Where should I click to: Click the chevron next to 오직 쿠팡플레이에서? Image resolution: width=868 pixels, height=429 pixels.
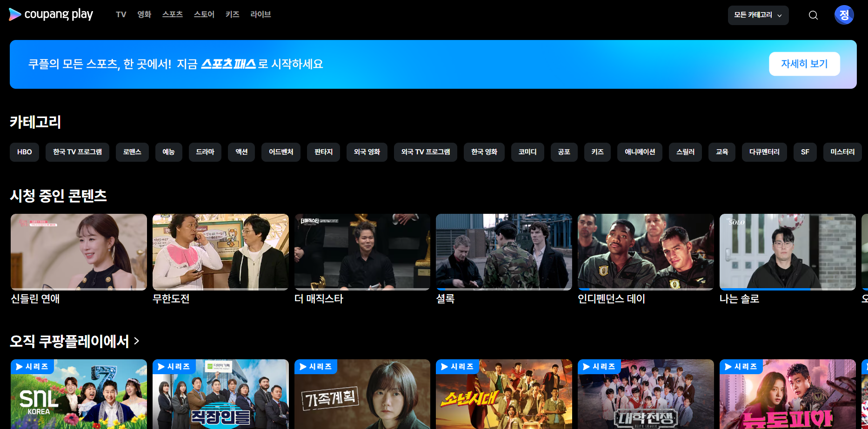pyautogui.click(x=136, y=341)
